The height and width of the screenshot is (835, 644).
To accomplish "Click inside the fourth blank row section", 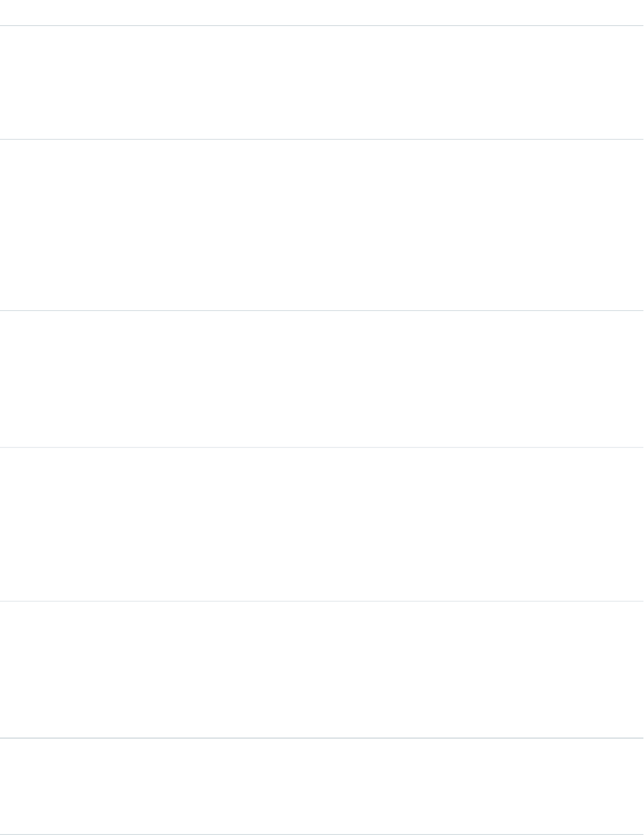I will (322, 524).
